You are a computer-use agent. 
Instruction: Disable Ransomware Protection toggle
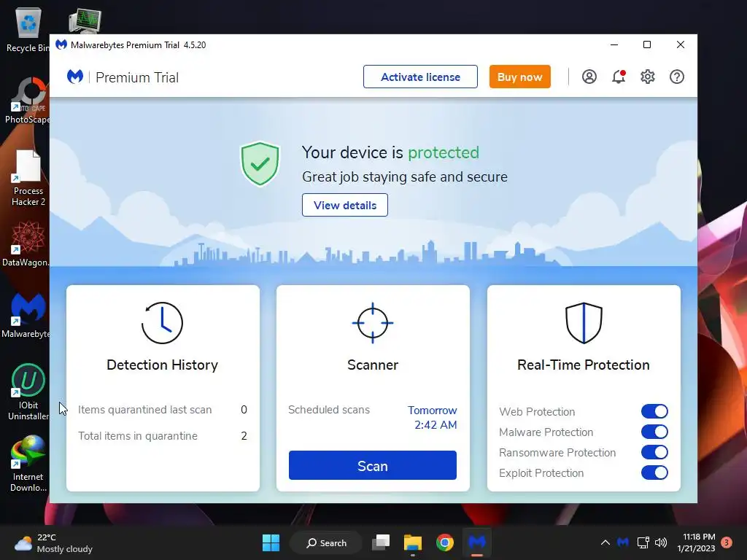(x=654, y=452)
